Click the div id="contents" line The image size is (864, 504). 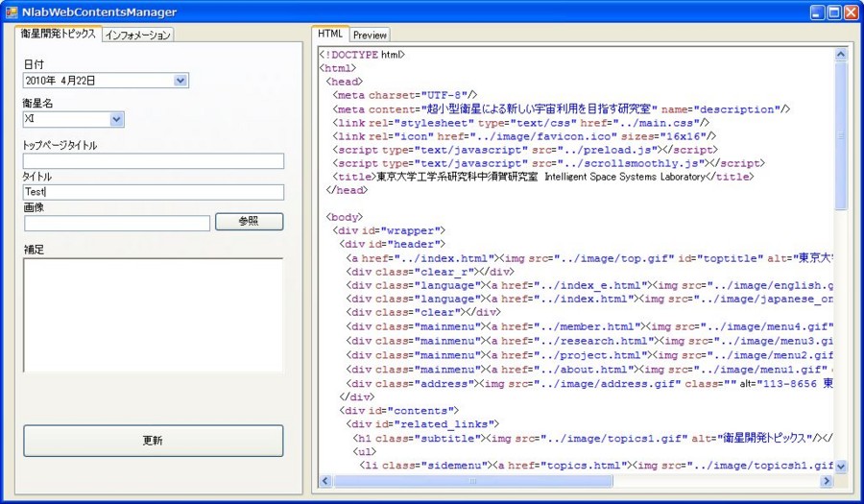[x=399, y=410]
